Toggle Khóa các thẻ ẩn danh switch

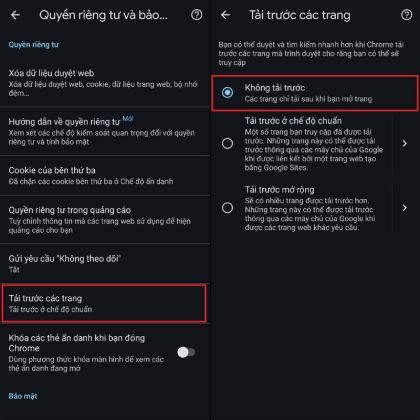click(186, 352)
